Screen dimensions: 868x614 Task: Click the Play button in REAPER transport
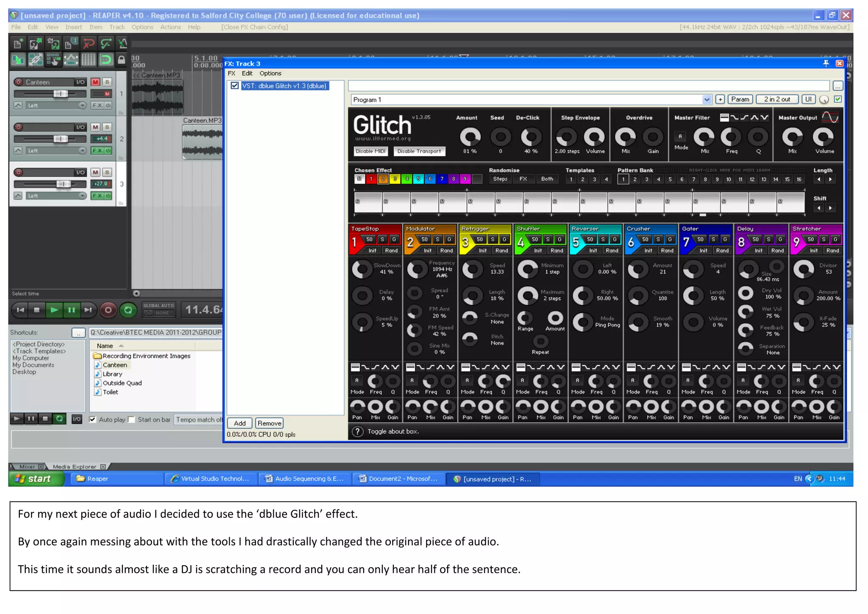[x=54, y=310]
